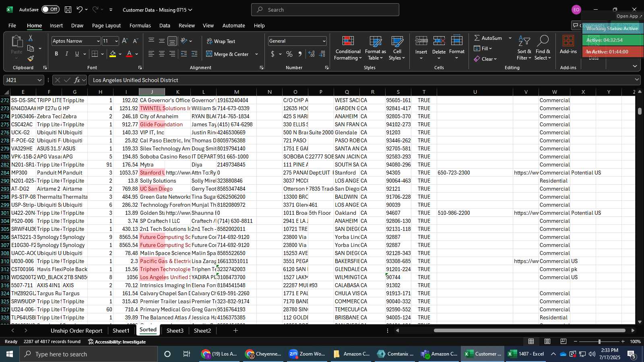Click the Save icon in title bar
This screenshot has width=644, height=362.
[x=68, y=10]
